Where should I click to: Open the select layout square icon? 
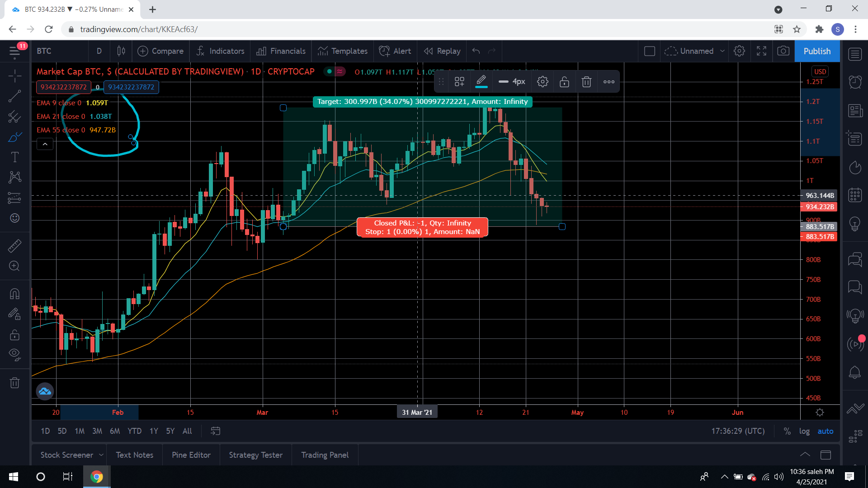point(650,51)
